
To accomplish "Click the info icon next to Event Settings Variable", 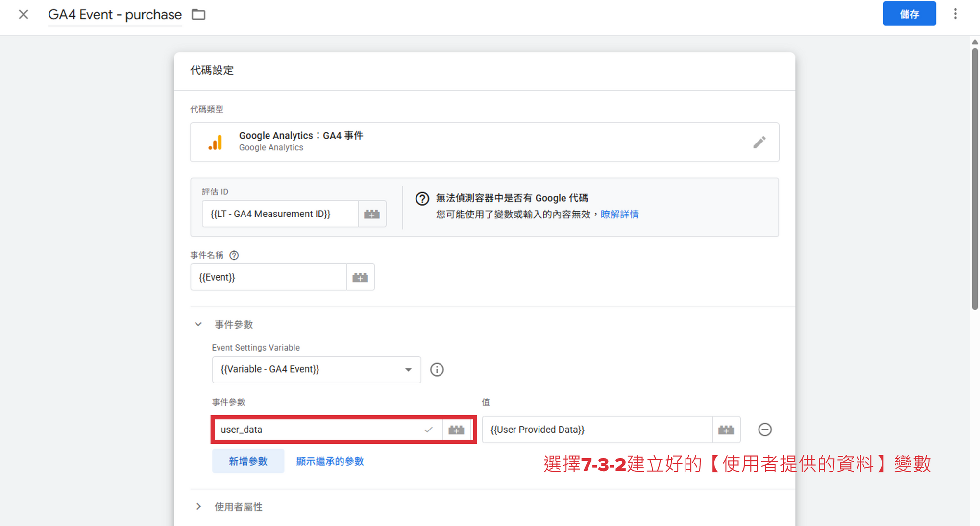I will tap(437, 370).
